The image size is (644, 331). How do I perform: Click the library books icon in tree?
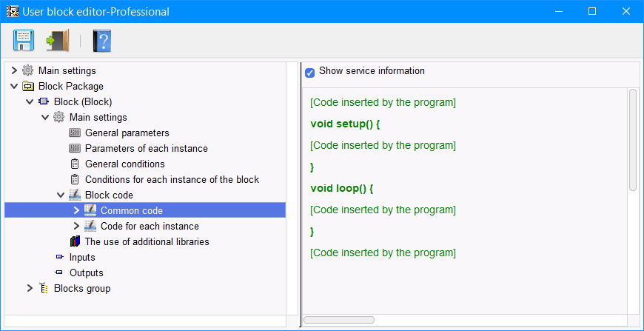pyautogui.click(x=75, y=241)
